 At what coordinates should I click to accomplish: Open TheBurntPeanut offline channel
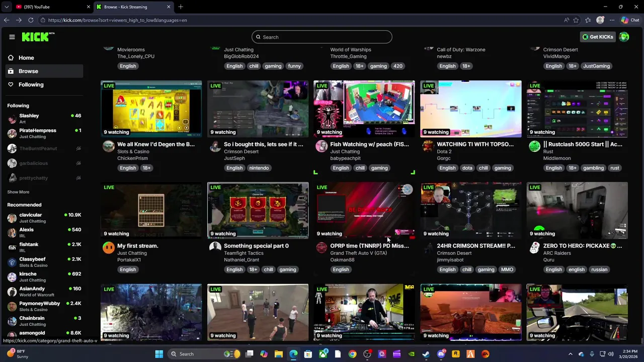click(44, 148)
